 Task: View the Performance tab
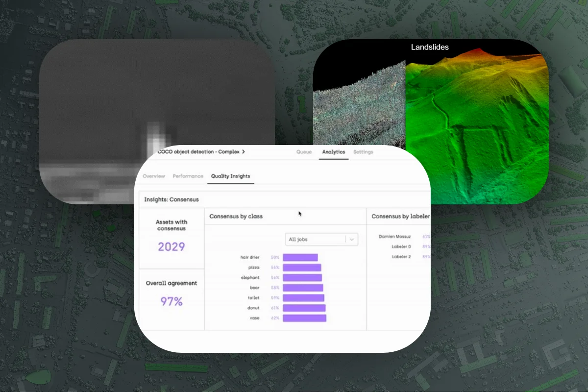click(188, 176)
